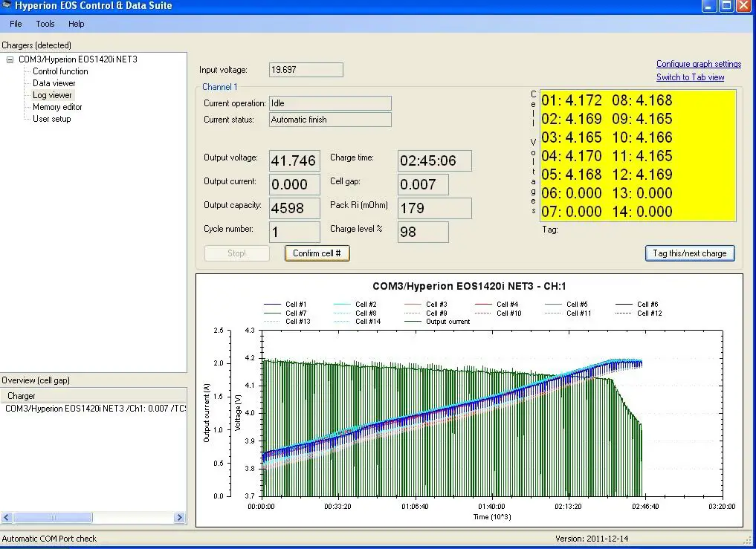This screenshot has height=549, width=756.
Task: Click the Output current field 0.000
Action: 294,184
